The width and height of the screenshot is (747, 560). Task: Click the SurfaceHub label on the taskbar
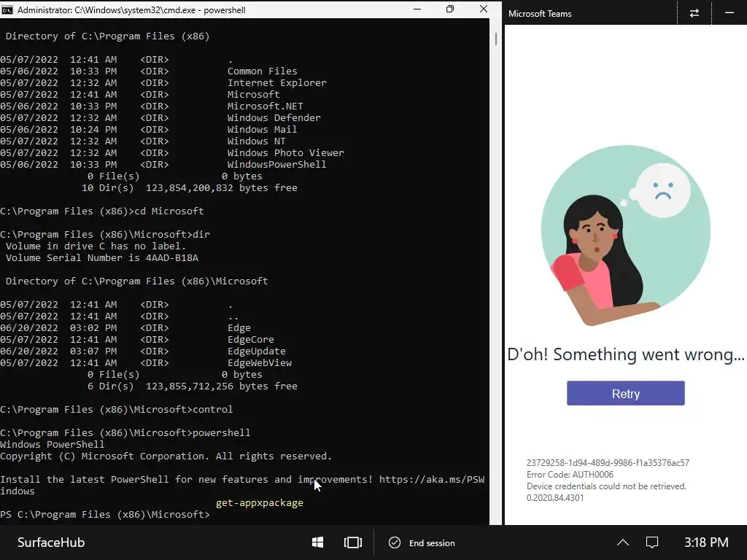pyautogui.click(x=51, y=542)
